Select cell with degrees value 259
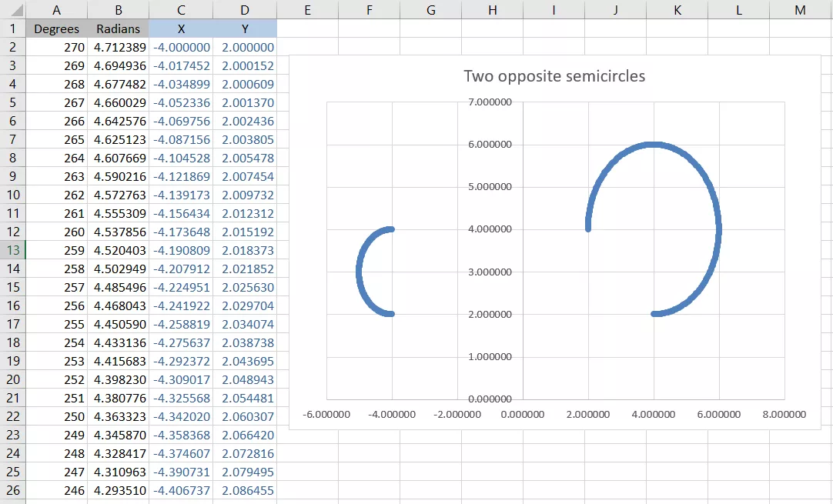This screenshot has height=504, width=833. point(56,250)
